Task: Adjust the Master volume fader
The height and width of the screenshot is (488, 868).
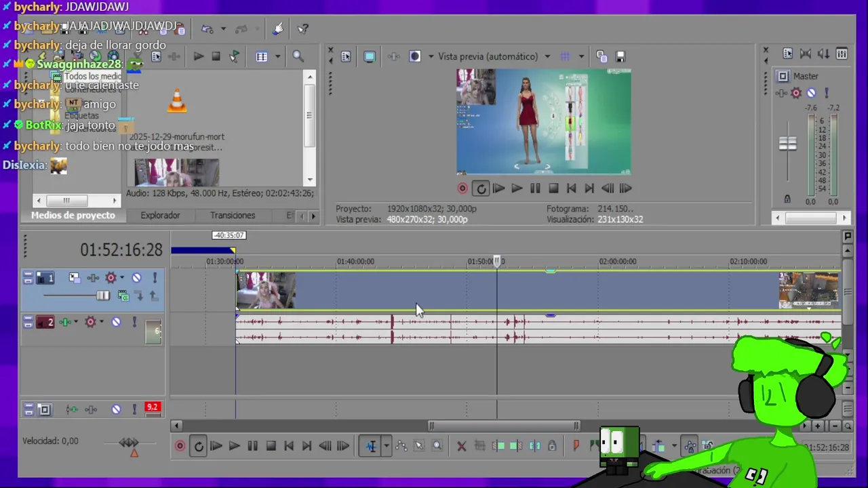Action: point(787,144)
